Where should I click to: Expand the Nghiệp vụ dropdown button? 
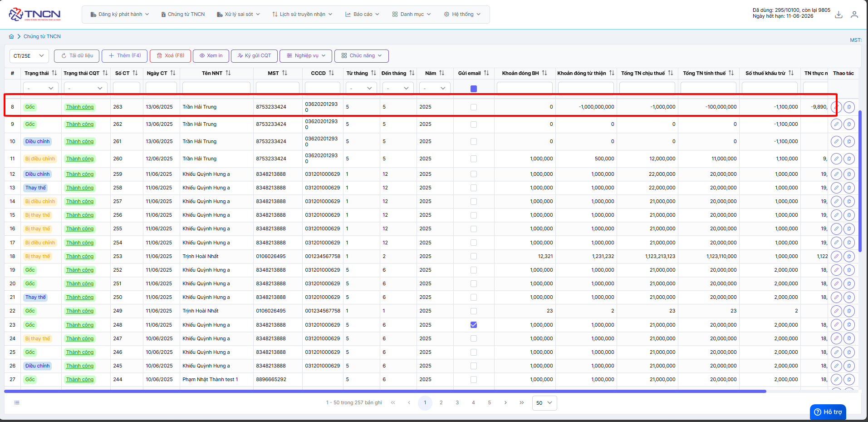[x=306, y=56]
